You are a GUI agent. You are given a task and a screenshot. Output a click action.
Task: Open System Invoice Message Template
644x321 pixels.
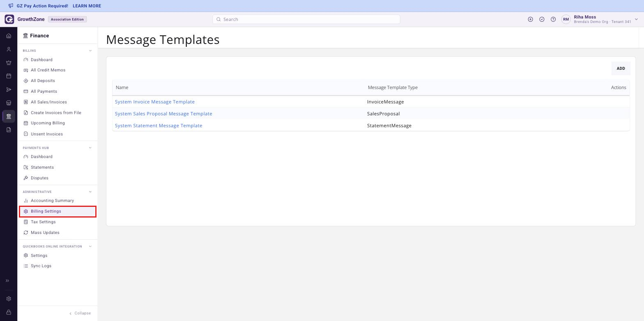155,102
